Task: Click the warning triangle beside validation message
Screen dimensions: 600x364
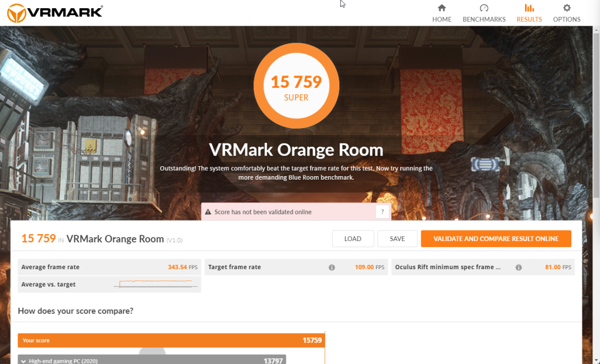Action: click(208, 212)
